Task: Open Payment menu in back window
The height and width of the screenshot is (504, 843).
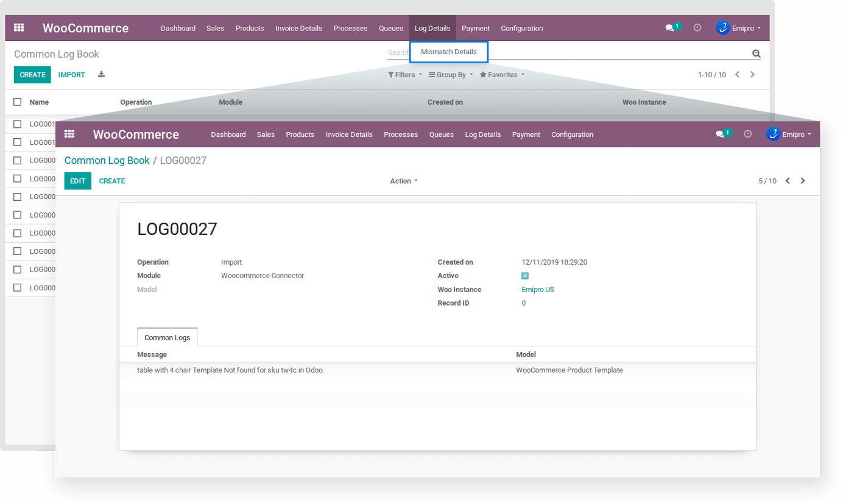Action: click(x=476, y=28)
